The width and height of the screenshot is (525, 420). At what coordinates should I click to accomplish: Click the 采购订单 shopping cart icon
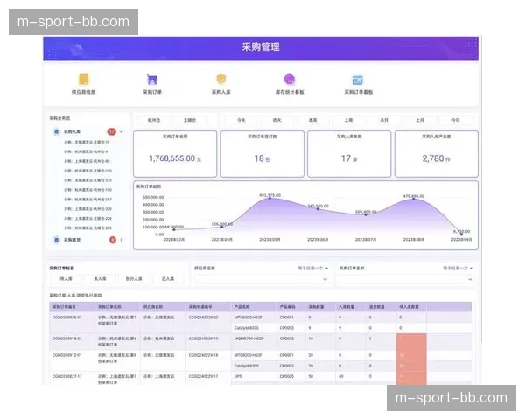(152, 79)
